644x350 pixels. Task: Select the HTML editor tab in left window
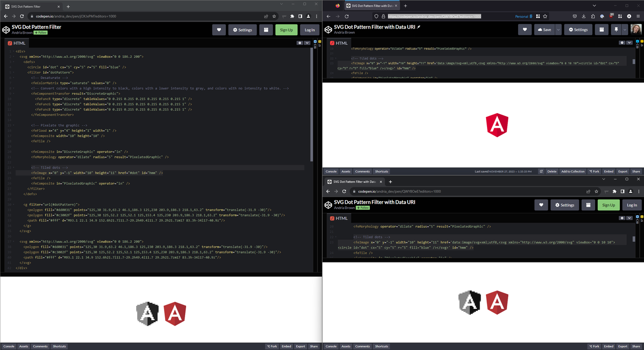tap(17, 43)
